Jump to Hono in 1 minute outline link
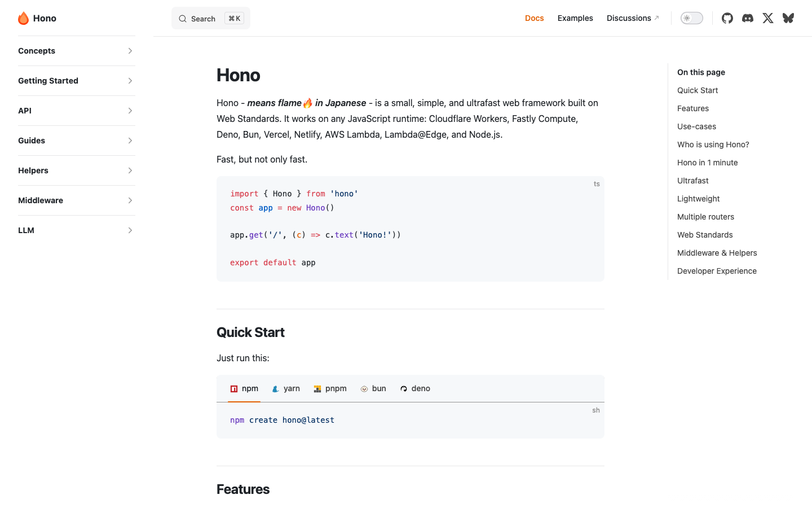 coord(708,163)
